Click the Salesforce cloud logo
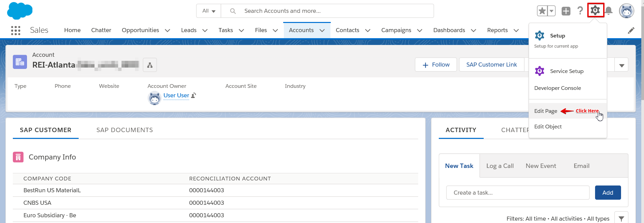The width and height of the screenshot is (644, 223). 20,10
